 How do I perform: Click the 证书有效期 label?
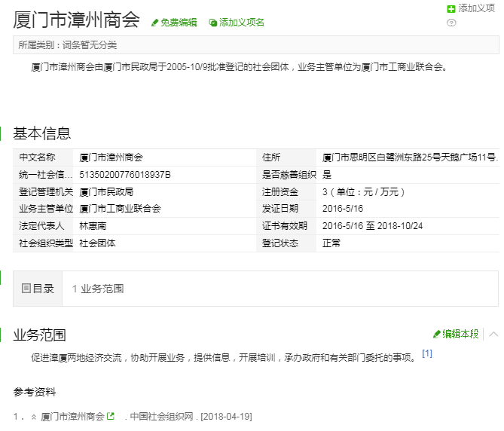285,226
